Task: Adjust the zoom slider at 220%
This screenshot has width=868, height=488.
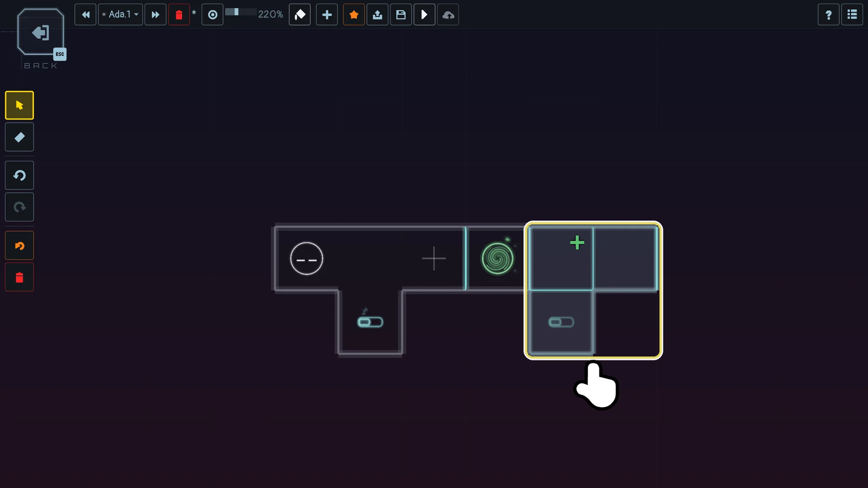Action: [x=241, y=12]
